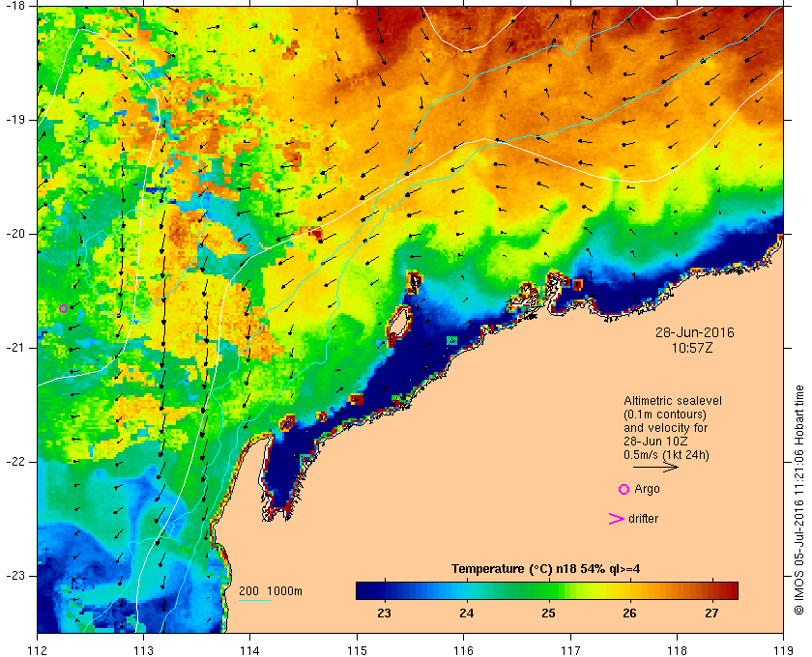Screen dimensions: 812x657
Task: Click the longitude axis label 115
Action: [357, 650]
